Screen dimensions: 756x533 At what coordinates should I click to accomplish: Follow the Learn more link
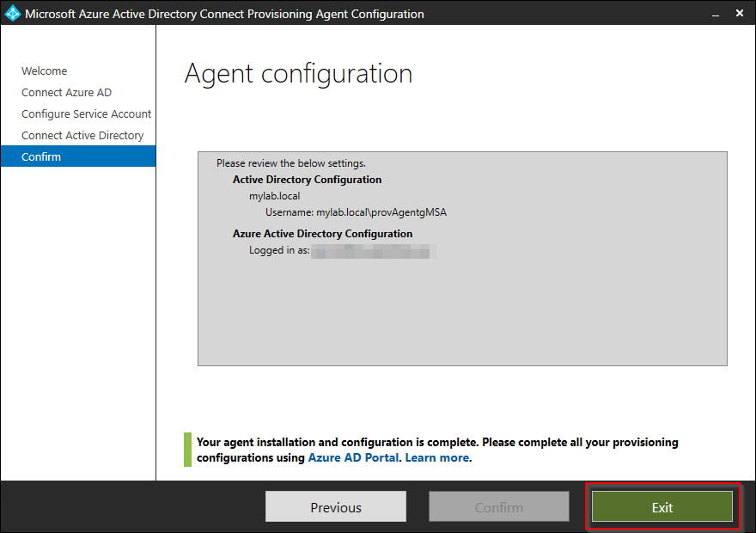coord(436,457)
